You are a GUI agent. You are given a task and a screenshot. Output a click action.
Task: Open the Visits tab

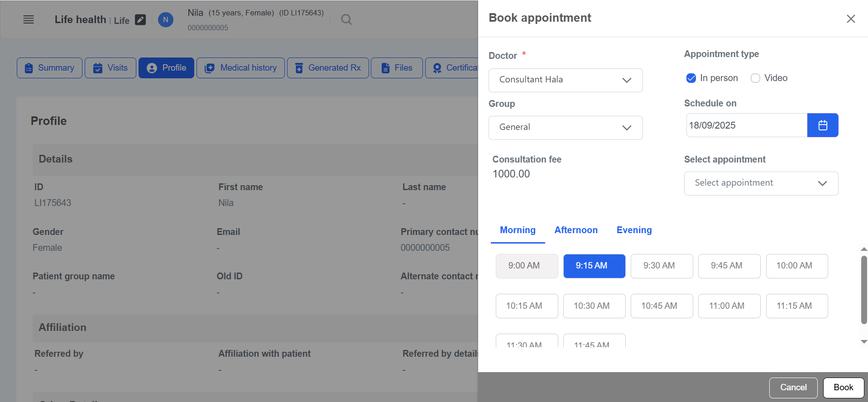point(110,68)
